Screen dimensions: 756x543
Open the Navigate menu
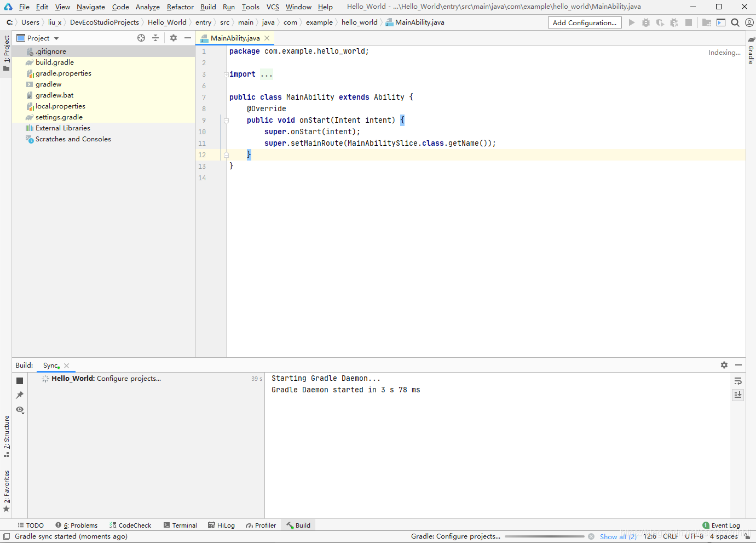(91, 7)
